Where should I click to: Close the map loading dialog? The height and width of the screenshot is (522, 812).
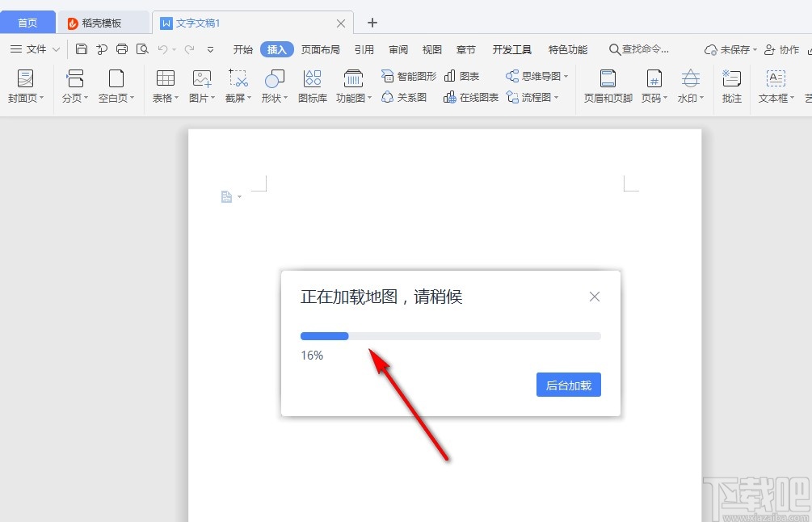[595, 297]
